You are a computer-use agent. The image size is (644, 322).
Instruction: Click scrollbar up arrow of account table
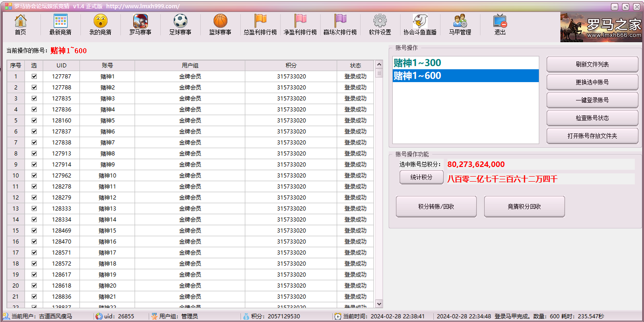pyautogui.click(x=379, y=65)
